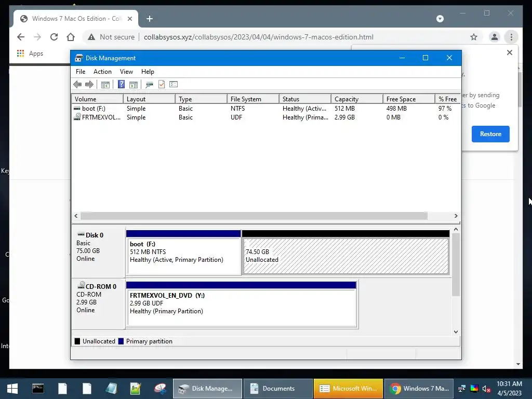Select the boot (F:) partition block on Disk 0
Screen dimensions: 532x399
(x=183, y=252)
